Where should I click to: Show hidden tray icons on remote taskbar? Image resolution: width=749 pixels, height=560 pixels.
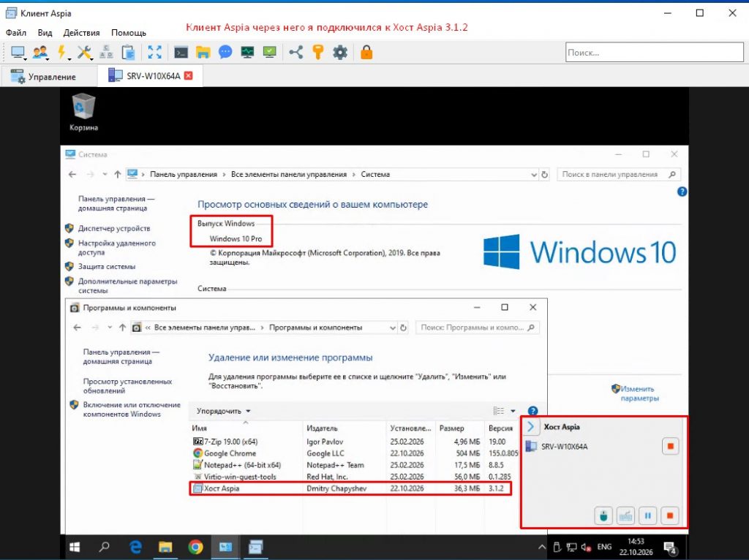(x=542, y=547)
